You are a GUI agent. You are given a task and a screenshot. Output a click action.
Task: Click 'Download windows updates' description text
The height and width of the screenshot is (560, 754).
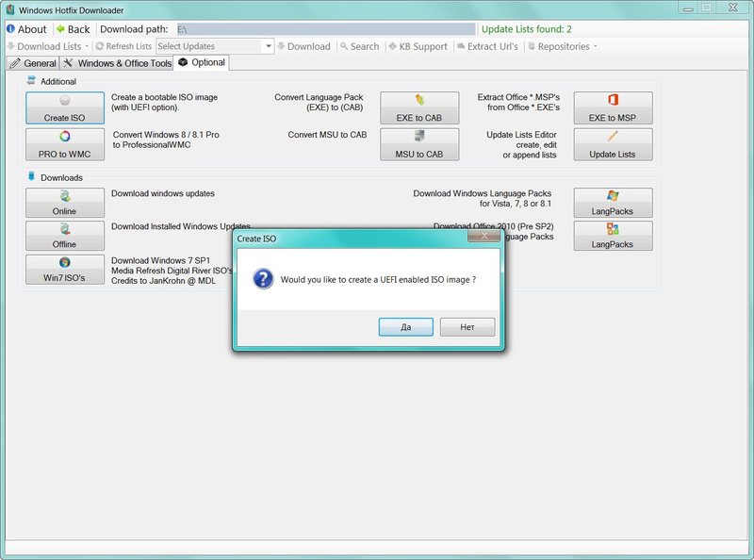coord(163,193)
